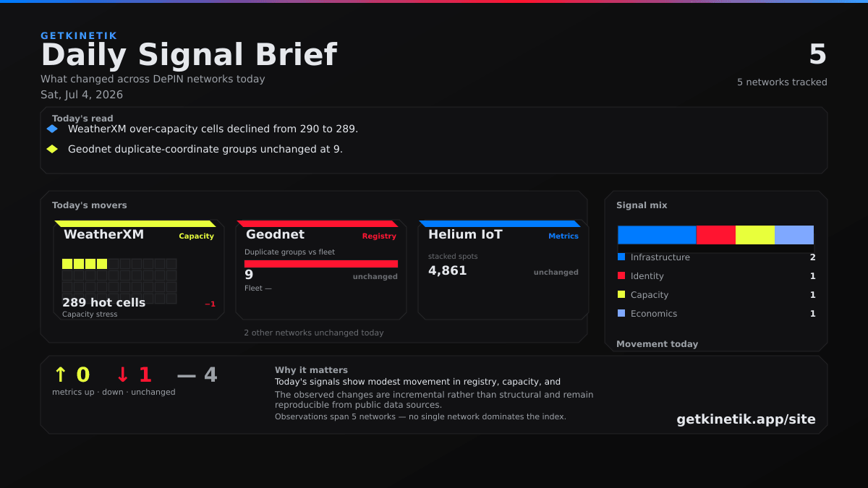
Task: Click 'Why it matters' heading
Action: point(311,370)
